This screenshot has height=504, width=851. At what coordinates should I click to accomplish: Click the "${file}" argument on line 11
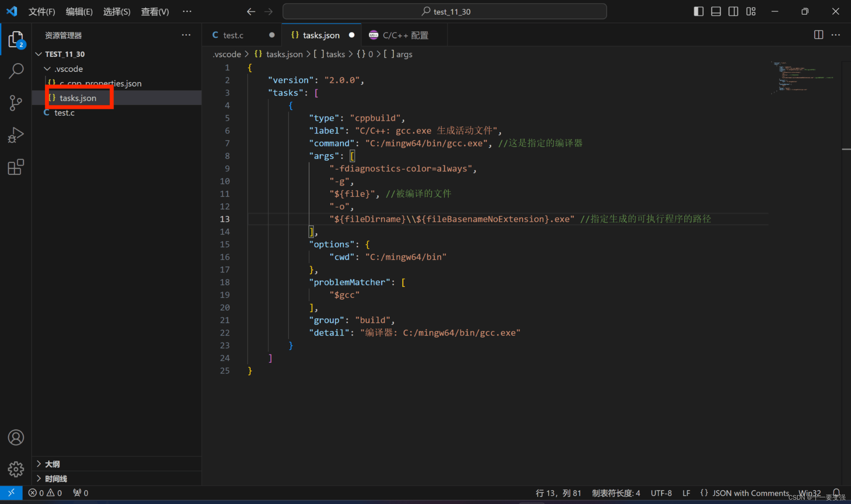pos(352,194)
